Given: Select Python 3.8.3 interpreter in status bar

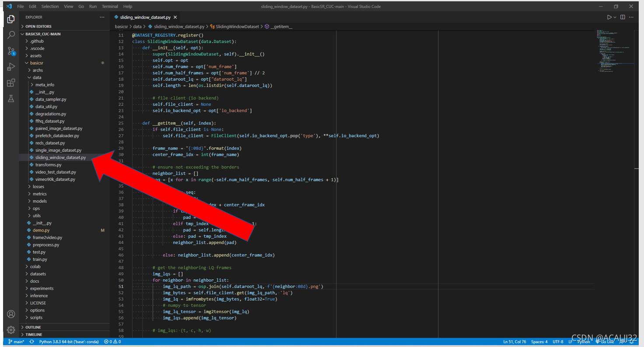Looking at the screenshot, I should (69, 342).
